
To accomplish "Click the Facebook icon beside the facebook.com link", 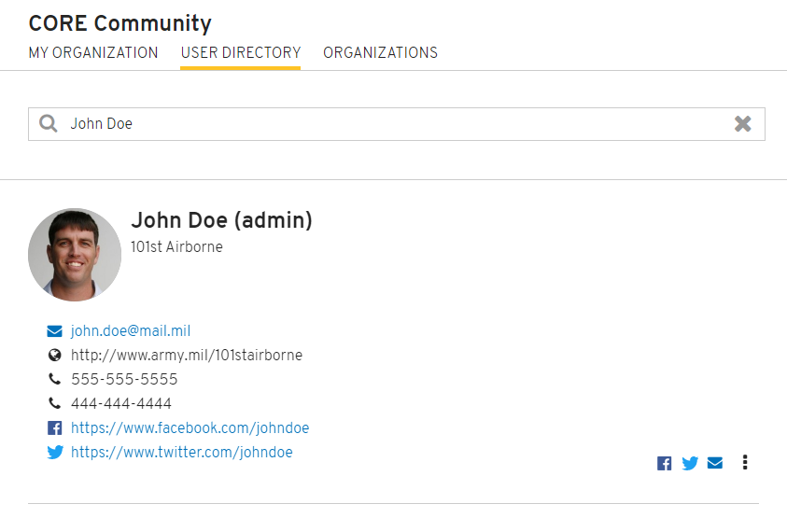I will [54, 428].
